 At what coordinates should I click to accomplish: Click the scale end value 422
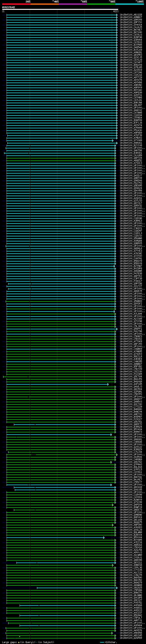point(115,11)
